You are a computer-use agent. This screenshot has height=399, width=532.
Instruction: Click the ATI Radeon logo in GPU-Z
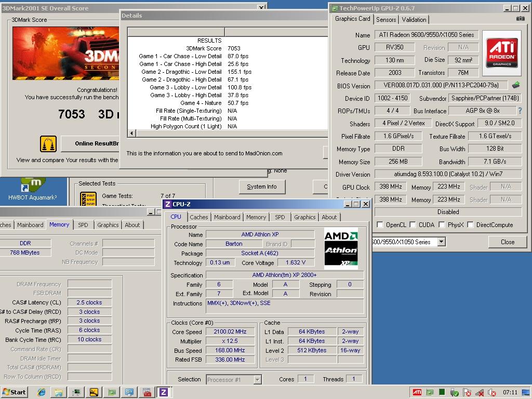pyautogui.click(x=501, y=53)
